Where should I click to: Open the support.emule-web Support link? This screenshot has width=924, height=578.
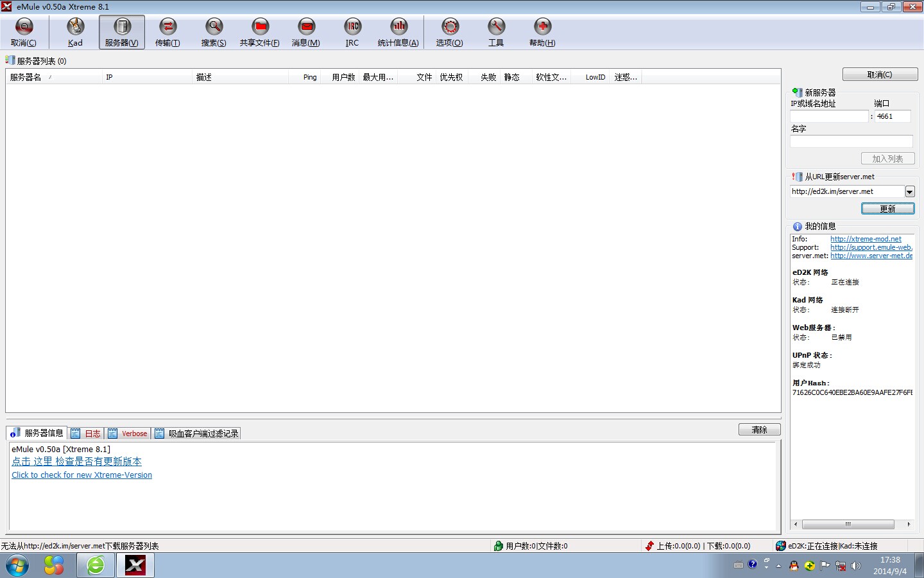pyautogui.click(x=871, y=247)
